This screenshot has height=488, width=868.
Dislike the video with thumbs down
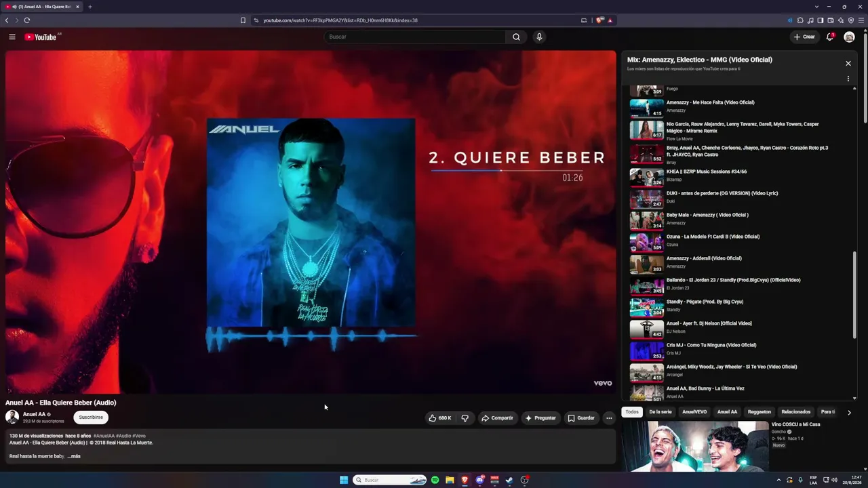click(465, 418)
